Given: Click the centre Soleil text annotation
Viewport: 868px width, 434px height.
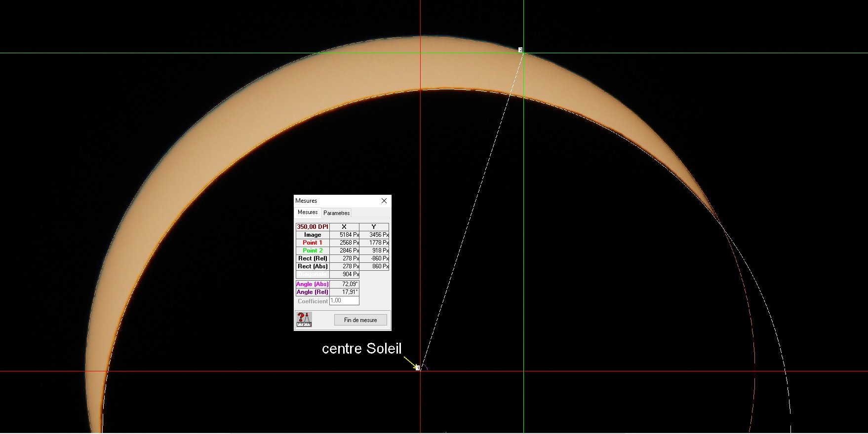Looking at the screenshot, I should point(362,349).
